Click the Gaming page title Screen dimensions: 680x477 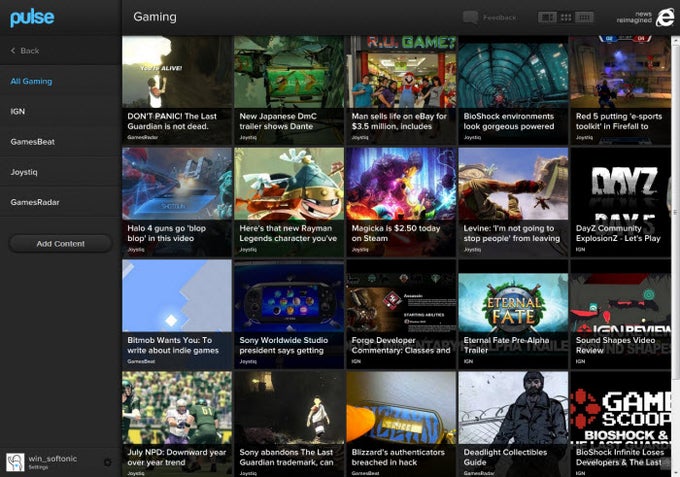pyautogui.click(x=155, y=17)
